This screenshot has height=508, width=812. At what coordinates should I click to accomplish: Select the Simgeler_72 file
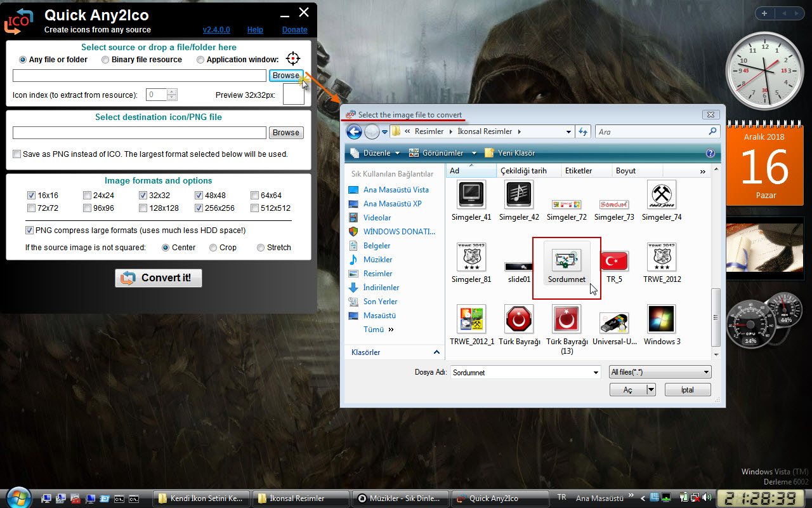point(566,210)
